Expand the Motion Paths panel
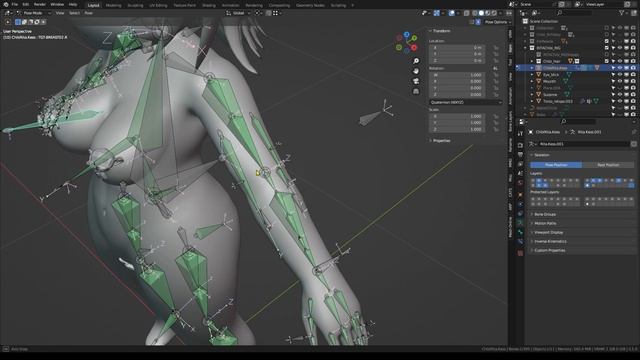This screenshot has height=360, width=640. 545,223
